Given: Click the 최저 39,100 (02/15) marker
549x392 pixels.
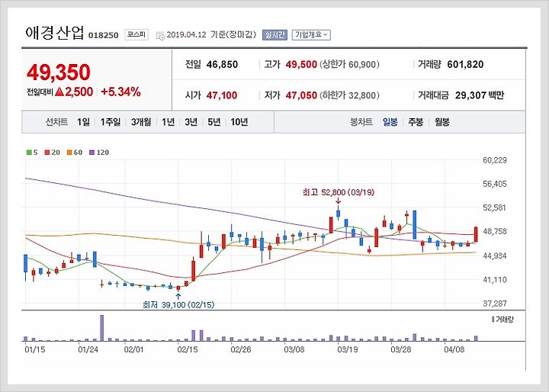Looking at the screenshot, I should (x=178, y=305).
